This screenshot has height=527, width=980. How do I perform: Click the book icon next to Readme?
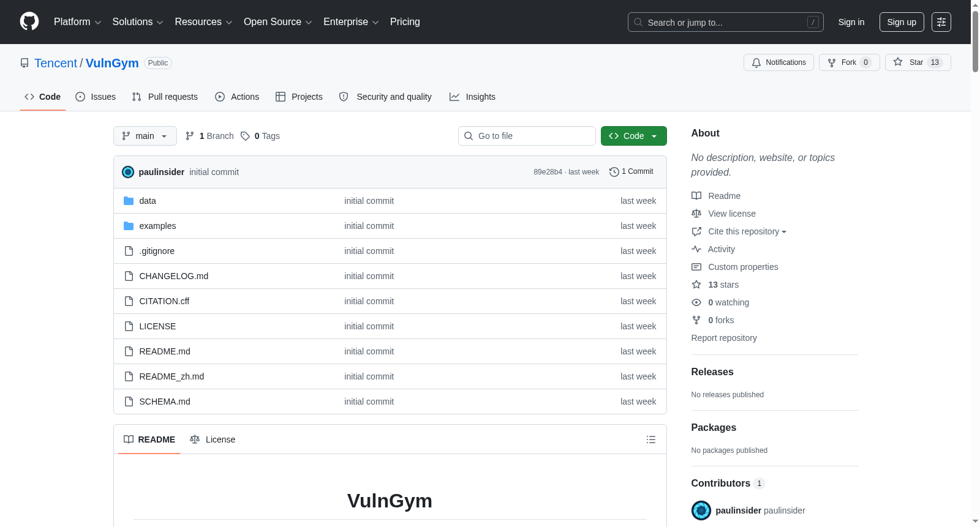pos(696,196)
